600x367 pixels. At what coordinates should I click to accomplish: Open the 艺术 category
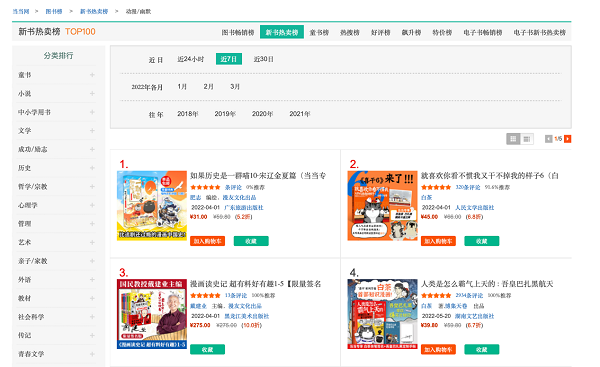point(24,242)
